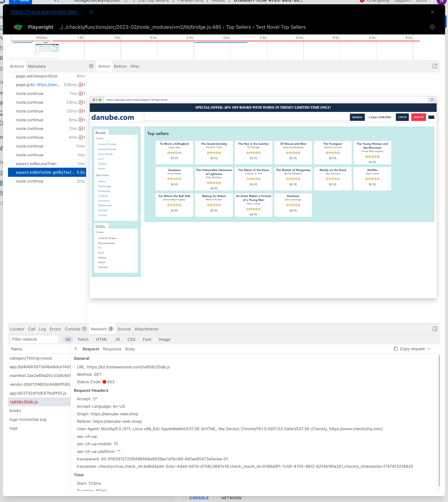Open the Console tab with badge 1

(x=73, y=329)
